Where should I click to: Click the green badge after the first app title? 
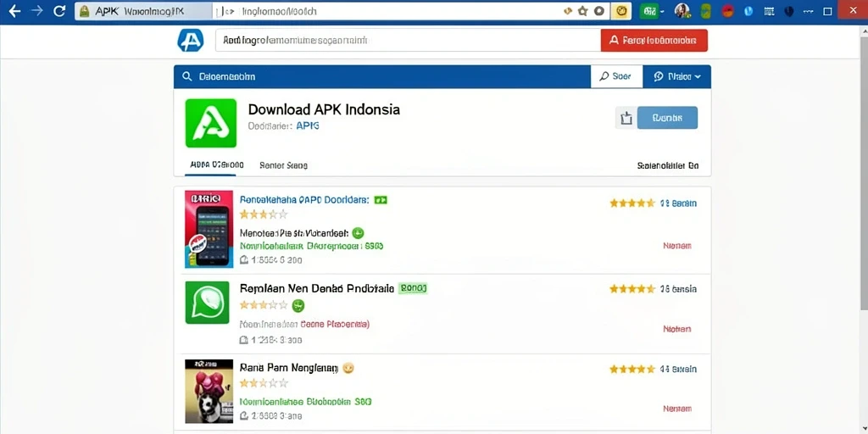click(381, 200)
